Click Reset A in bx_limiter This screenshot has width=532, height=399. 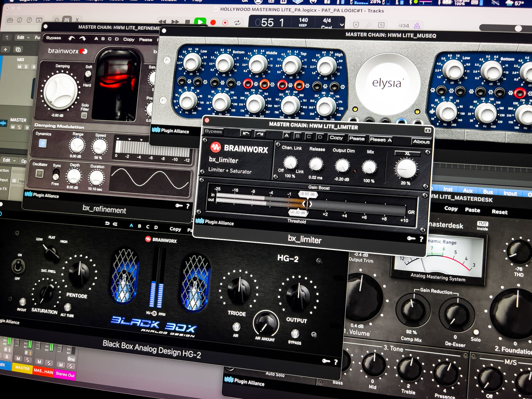[381, 140]
